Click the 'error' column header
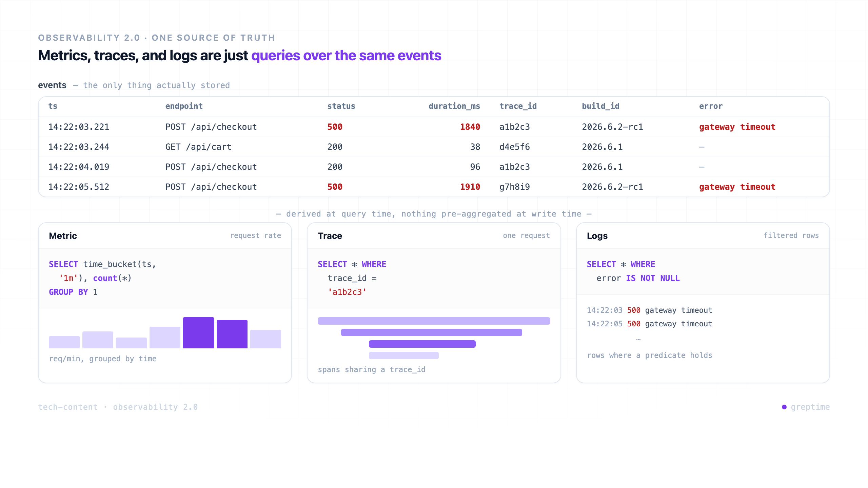Screen dimensions: 868x488 pyautogui.click(x=711, y=106)
